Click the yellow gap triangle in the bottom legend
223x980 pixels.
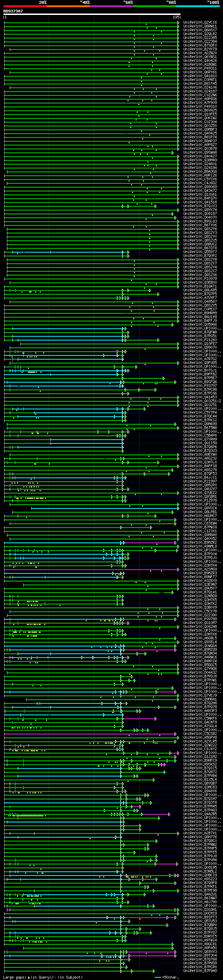(x=29, y=977)
